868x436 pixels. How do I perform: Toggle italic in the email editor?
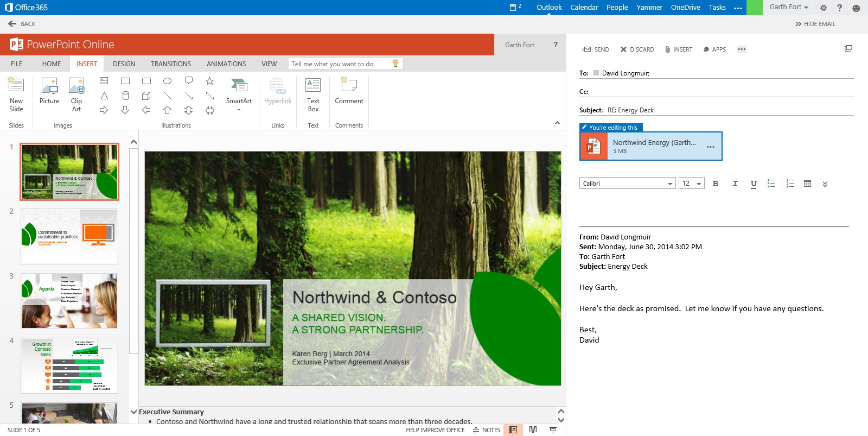click(x=735, y=184)
